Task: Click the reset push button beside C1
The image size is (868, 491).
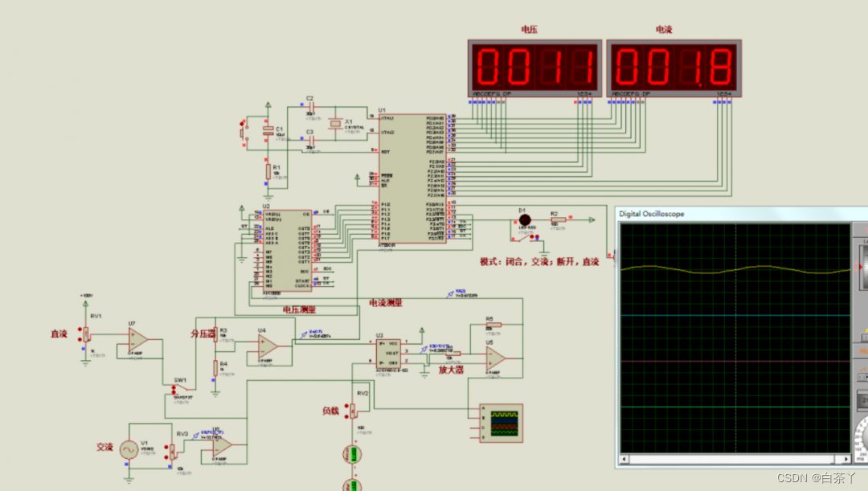Action: point(243,133)
